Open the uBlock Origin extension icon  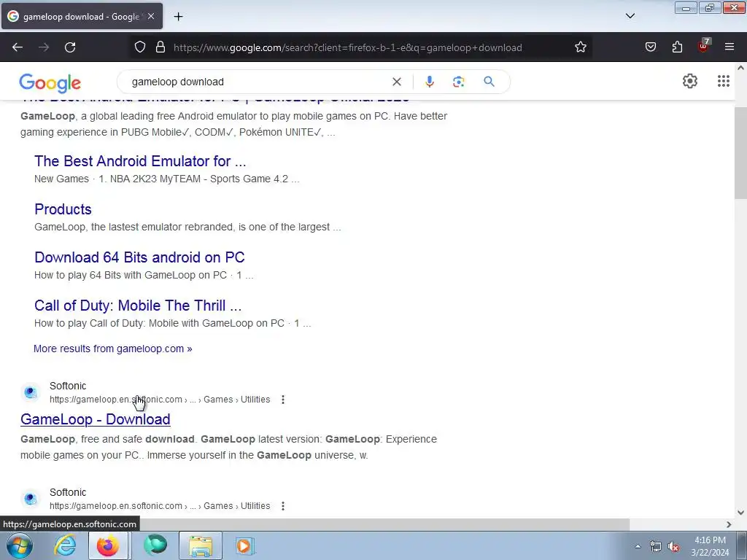[704, 46]
